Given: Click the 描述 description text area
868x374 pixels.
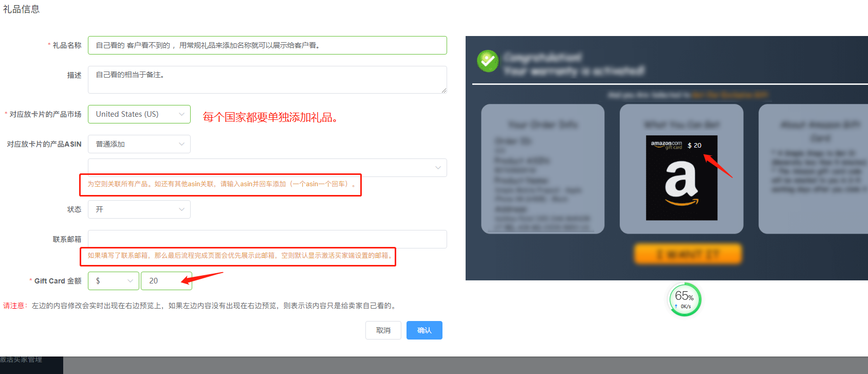Looking at the screenshot, I should coord(267,80).
